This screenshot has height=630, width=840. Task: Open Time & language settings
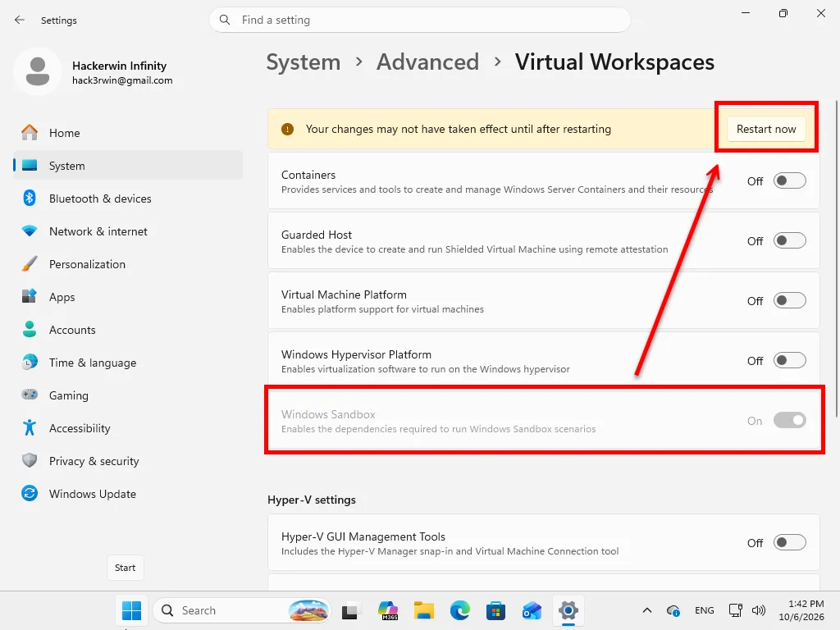pyautogui.click(x=128, y=363)
